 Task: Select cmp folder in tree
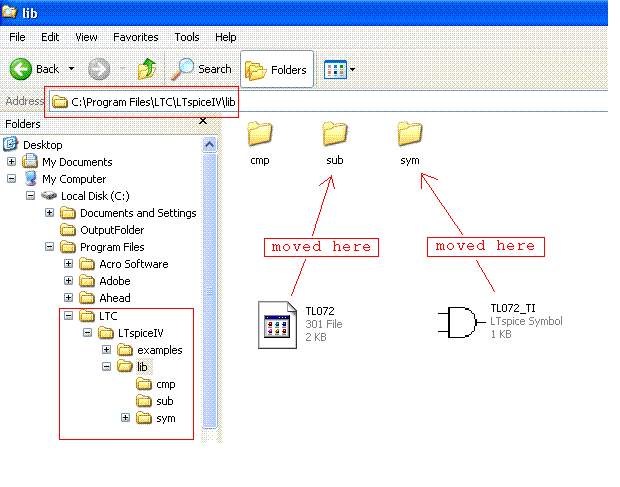coord(165,384)
